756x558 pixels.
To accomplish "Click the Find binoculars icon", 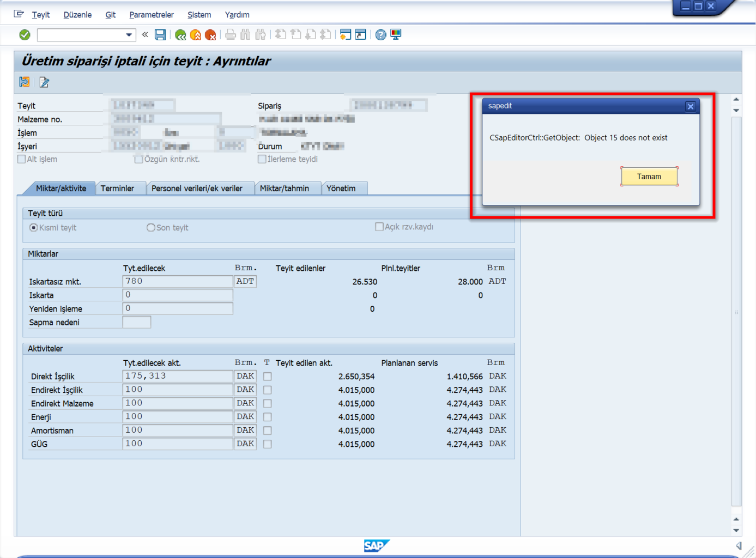I will tap(246, 35).
